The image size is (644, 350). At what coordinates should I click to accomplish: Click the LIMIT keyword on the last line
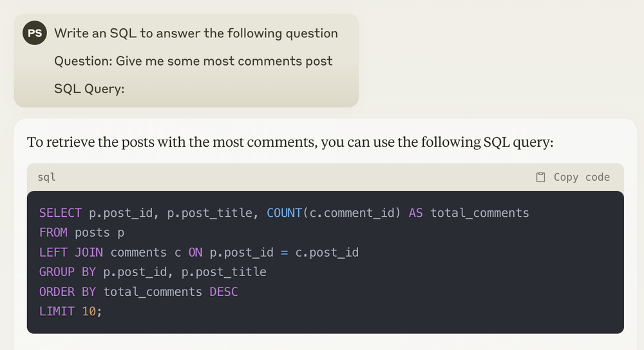click(57, 311)
